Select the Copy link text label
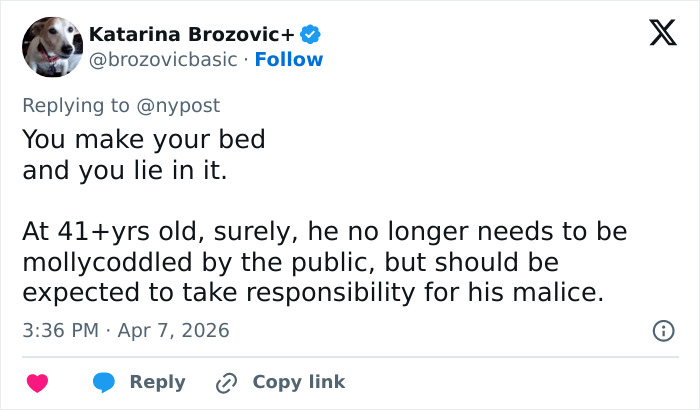700x410 pixels. pyautogui.click(x=298, y=382)
